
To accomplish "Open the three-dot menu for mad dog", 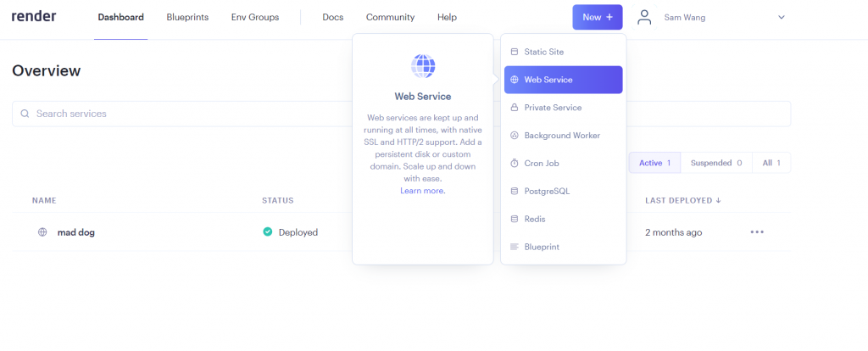I will [757, 232].
